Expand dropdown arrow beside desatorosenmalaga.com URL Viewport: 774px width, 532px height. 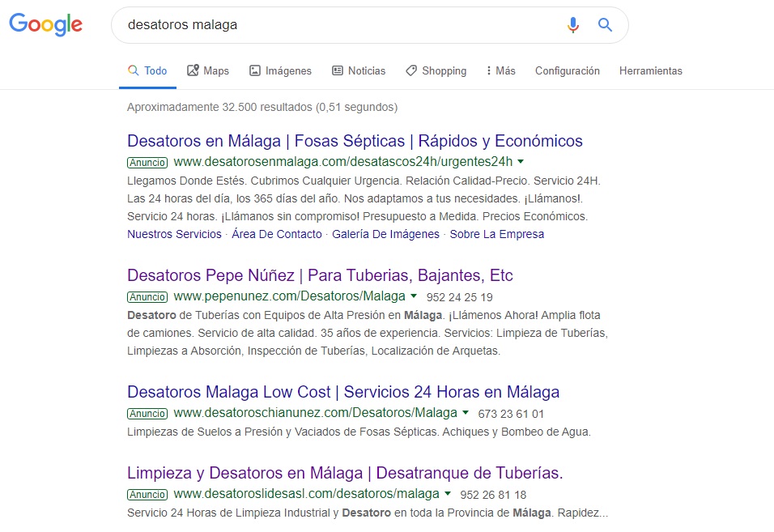click(x=521, y=161)
